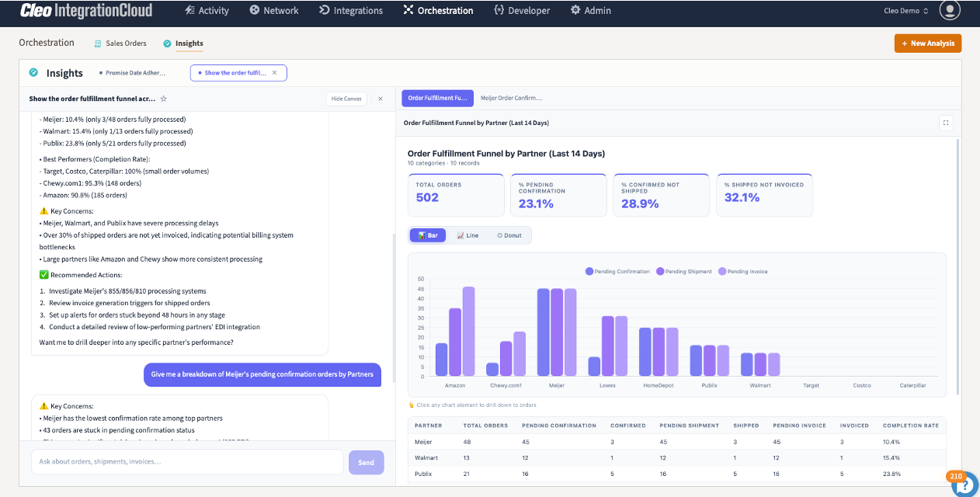Toggle the Pending Invoice legend series

(743, 272)
